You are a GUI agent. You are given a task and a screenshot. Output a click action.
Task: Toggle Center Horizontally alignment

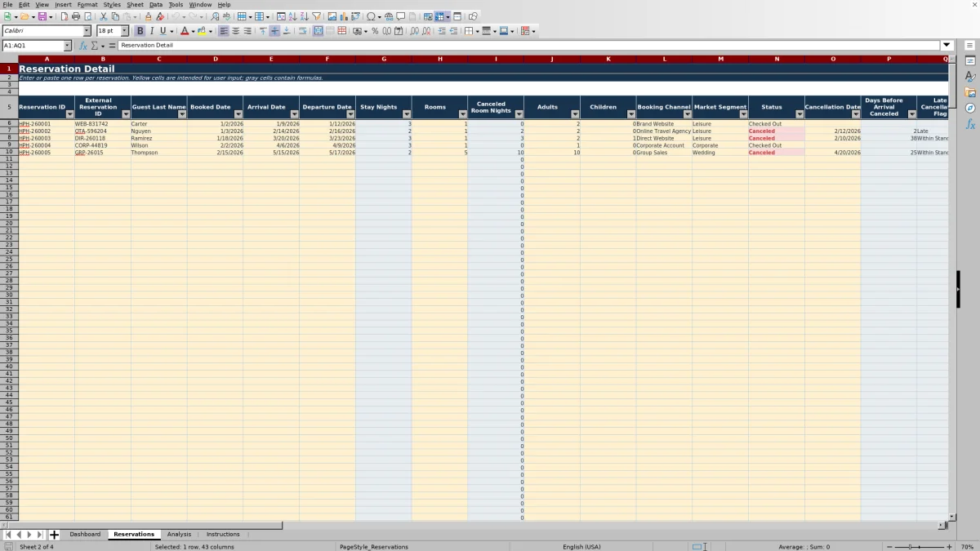point(235,31)
